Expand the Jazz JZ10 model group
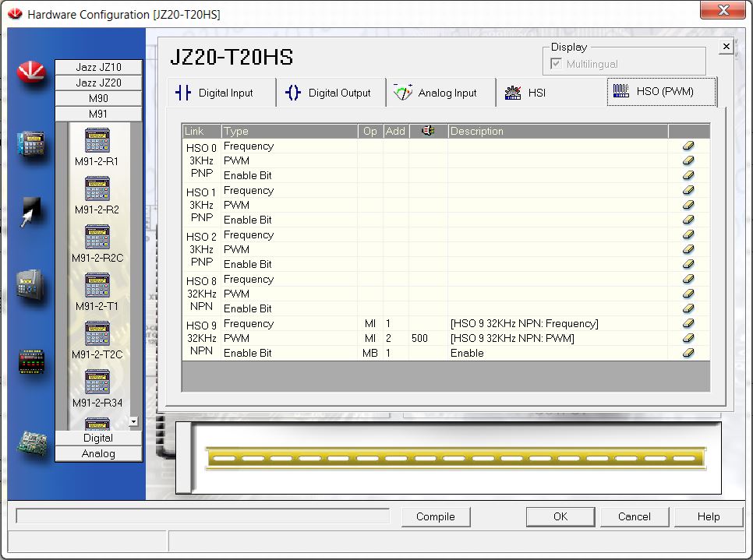The width and height of the screenshot is (753, 560). (98, 67)
